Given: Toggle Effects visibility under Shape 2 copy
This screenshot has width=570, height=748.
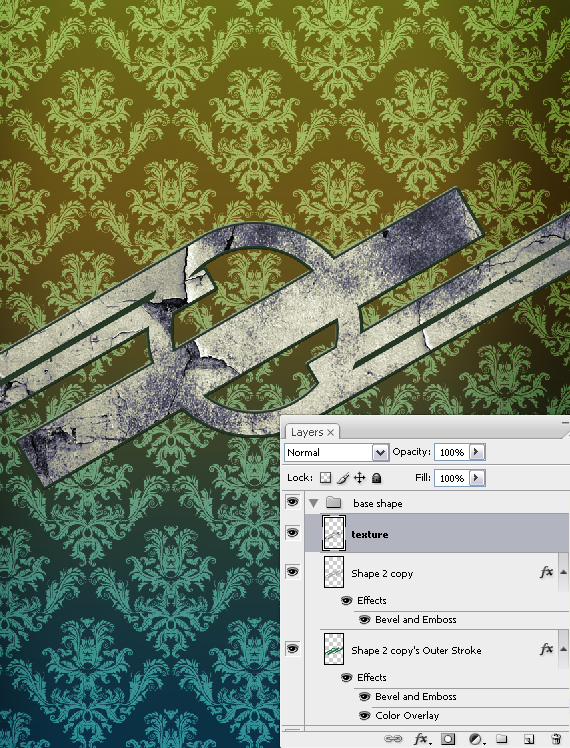Looking at the screenshot, I should tap(347, 601).
